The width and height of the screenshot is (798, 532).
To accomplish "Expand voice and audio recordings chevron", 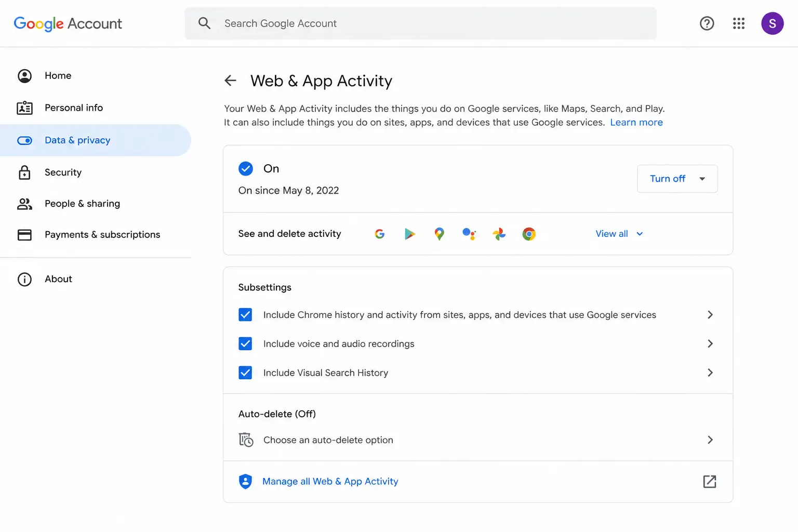I will (x=710, y=344).
